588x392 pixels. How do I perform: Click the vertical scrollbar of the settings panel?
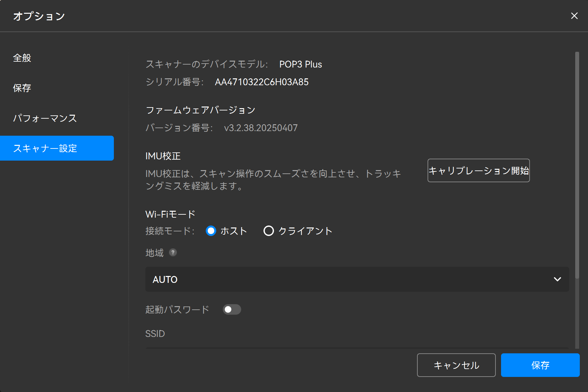tap(577, 164)
